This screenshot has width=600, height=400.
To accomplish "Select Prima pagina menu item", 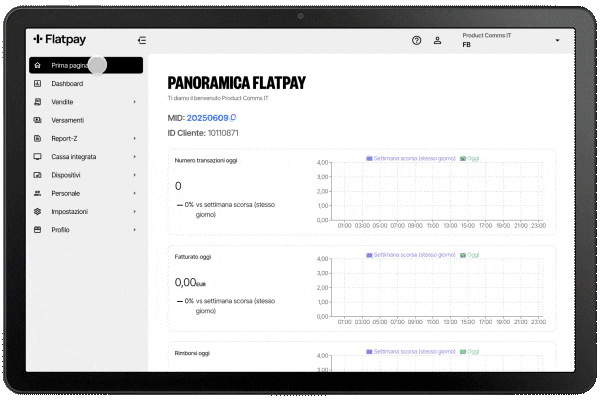I will [x=86, y=65].
